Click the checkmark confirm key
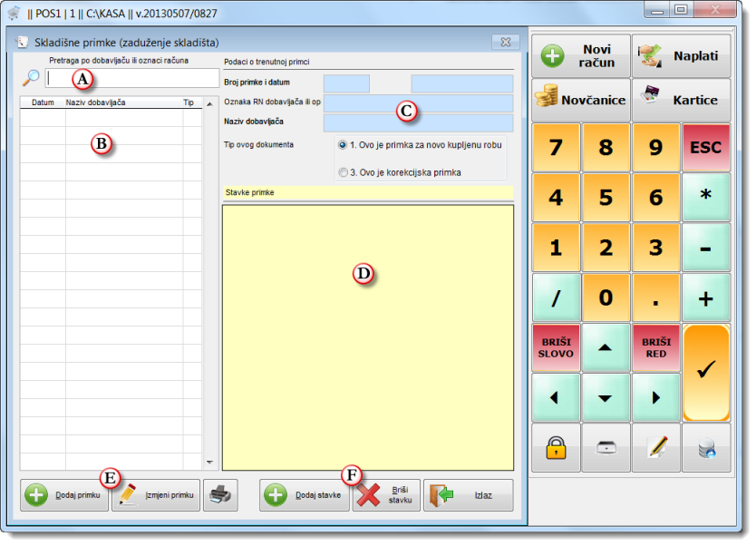 click(x=706, y=373)
